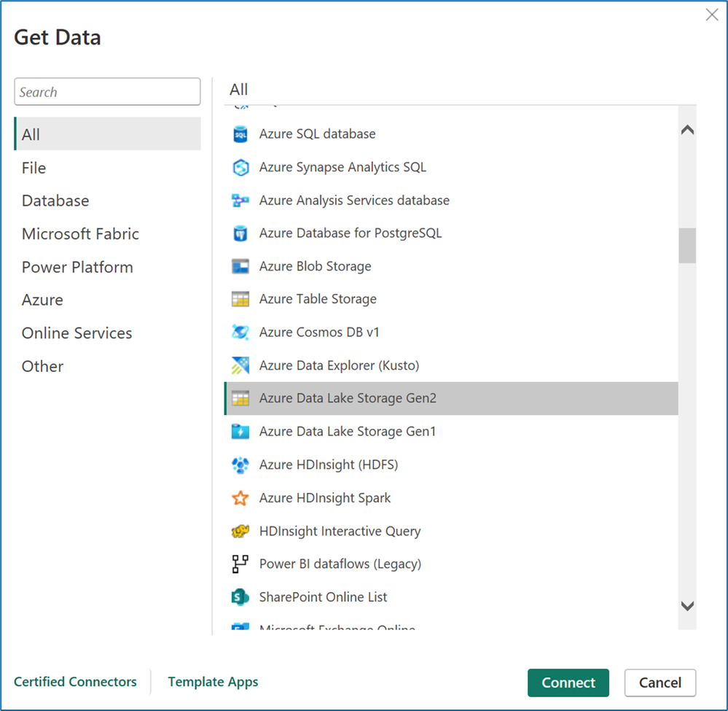Click the Azure Cosmos DB v1 icon
Screen dimensions: 728x711
click(240, 333)
